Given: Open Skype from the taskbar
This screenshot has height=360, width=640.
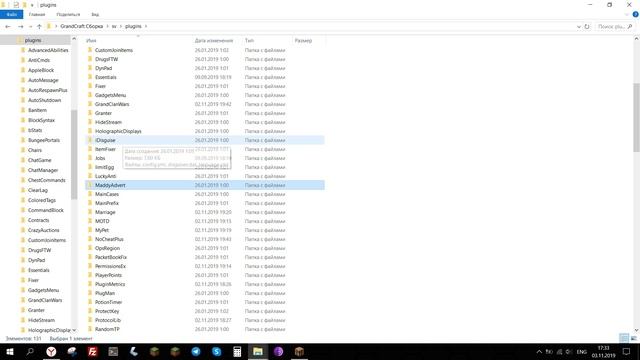Looking at the screenshot, I should click(x=217, y=351).
